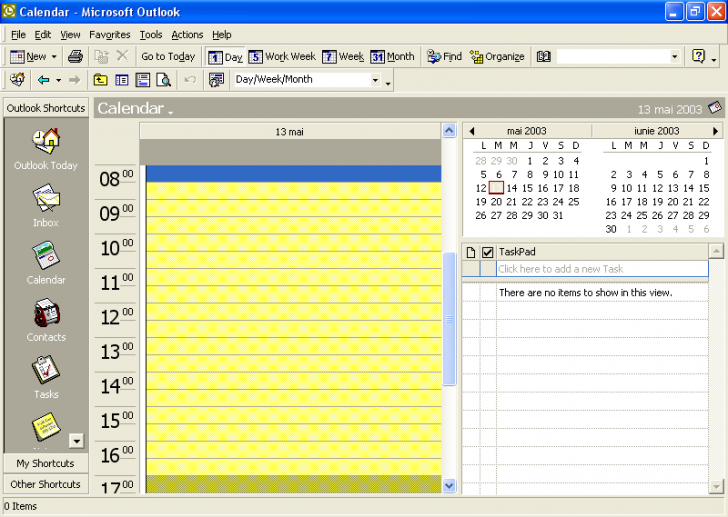This screenshot has width=728, height=517.
Task: Click the TaskPad Complete checkbox column header
Action: point(487,252)
